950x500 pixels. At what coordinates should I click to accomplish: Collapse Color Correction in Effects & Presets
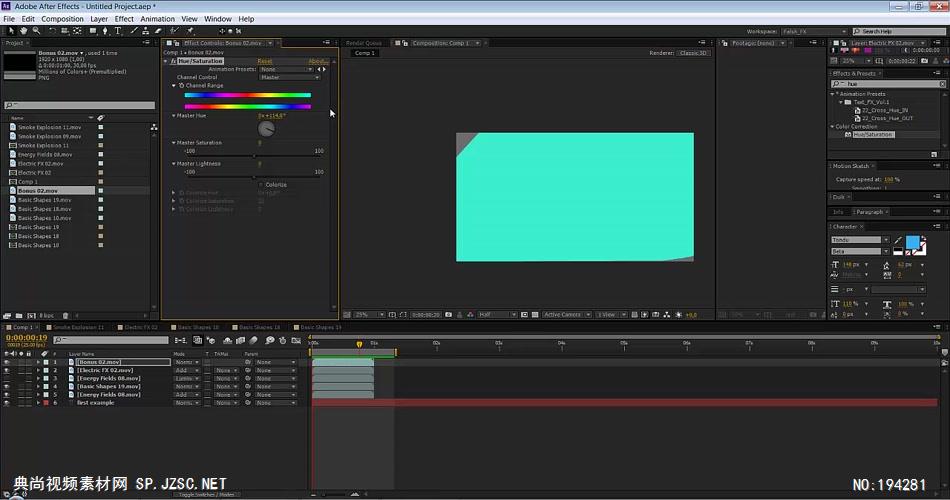click(832, 127)
